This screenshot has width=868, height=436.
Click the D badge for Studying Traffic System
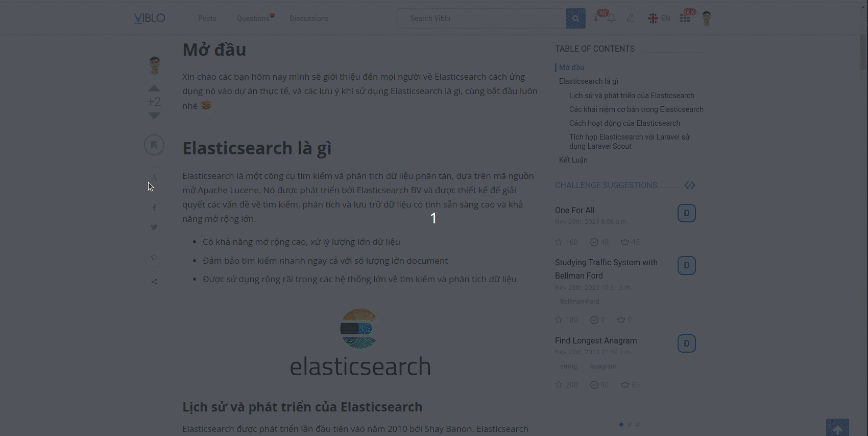pyautogui.click(x=687, y=265)
